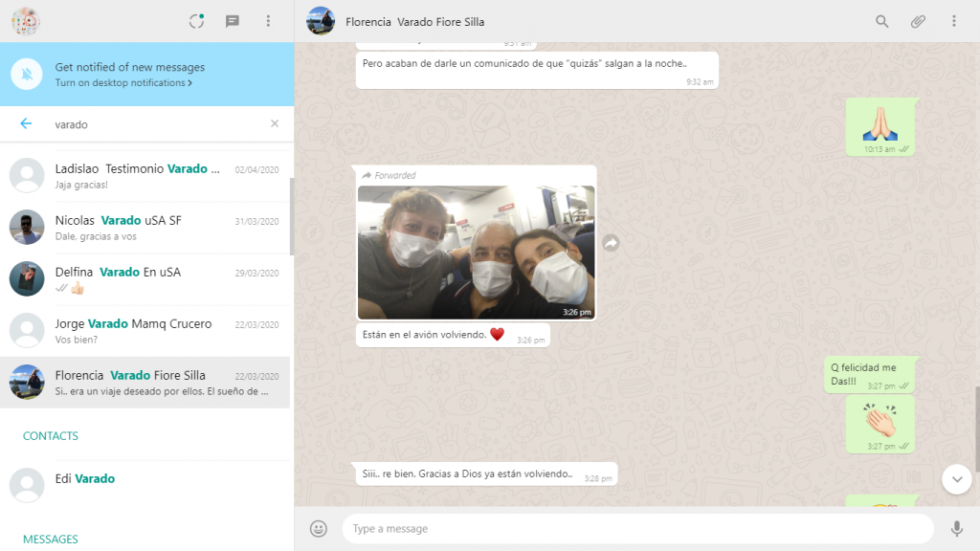Click message 'Pero acaban de darle un comunicado'
This screenshot has height=551, width=980.
538,70
